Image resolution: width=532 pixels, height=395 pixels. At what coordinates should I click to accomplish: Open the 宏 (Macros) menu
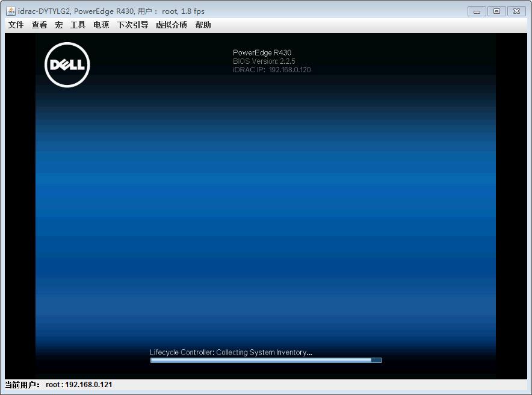pos(60,25)
